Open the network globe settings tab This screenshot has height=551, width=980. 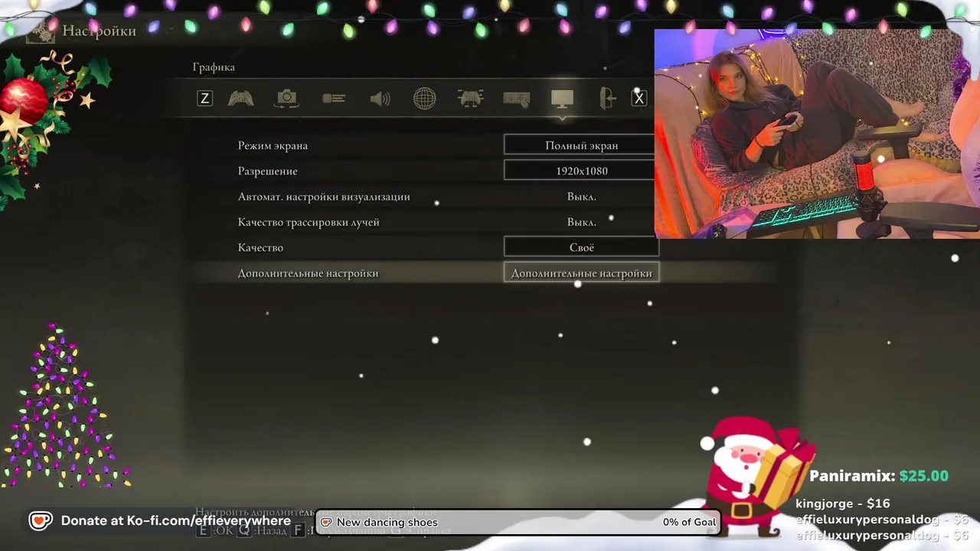pyautogui.click(x=424, y=99)
